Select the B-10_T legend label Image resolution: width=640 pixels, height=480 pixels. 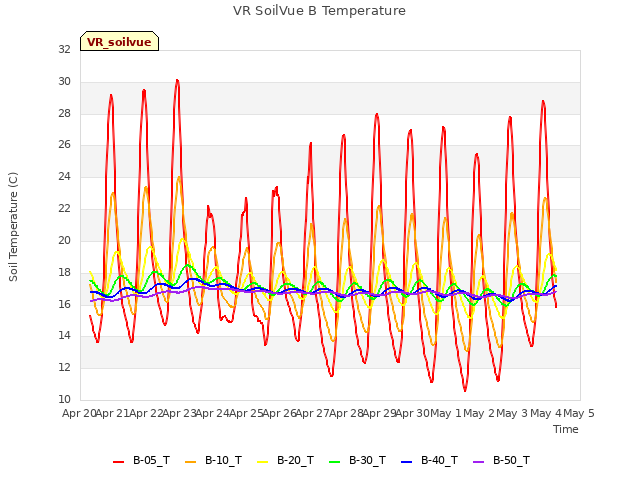[223, 460]
